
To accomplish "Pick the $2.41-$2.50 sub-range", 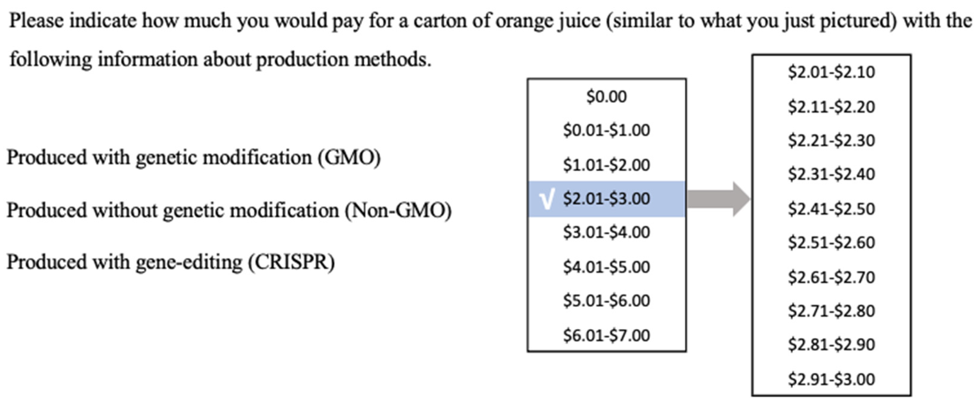I will [x=832, y=209].
